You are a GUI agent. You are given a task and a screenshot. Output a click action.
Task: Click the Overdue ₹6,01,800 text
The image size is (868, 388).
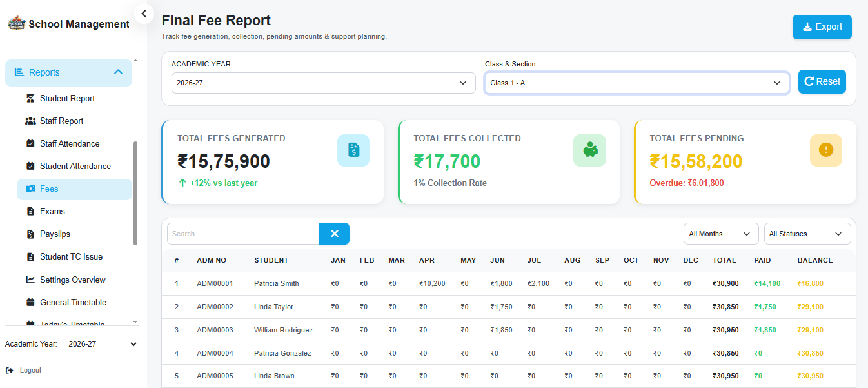(x=687, y=183)
